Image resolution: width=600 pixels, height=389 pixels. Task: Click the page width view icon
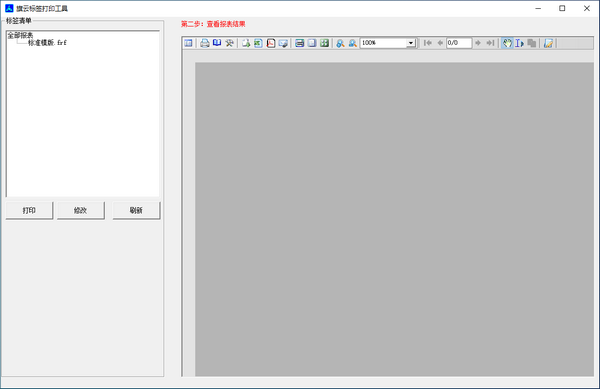300,43
